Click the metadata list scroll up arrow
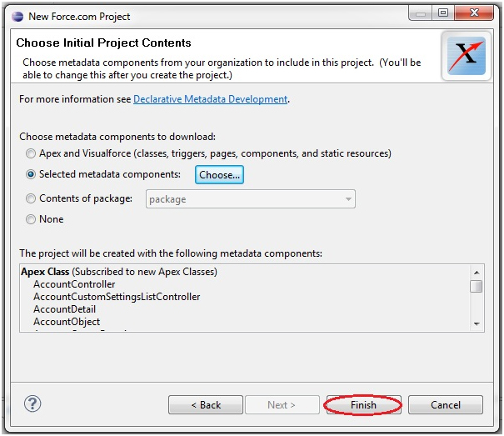The width and height of the screenshot is (504, 436). 477,273
